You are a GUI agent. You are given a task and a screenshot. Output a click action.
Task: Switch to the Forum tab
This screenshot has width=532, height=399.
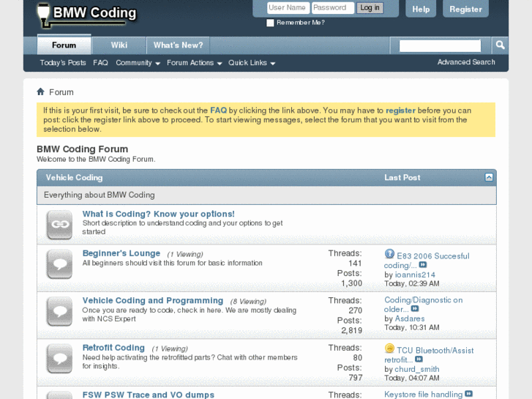[64, 45]
